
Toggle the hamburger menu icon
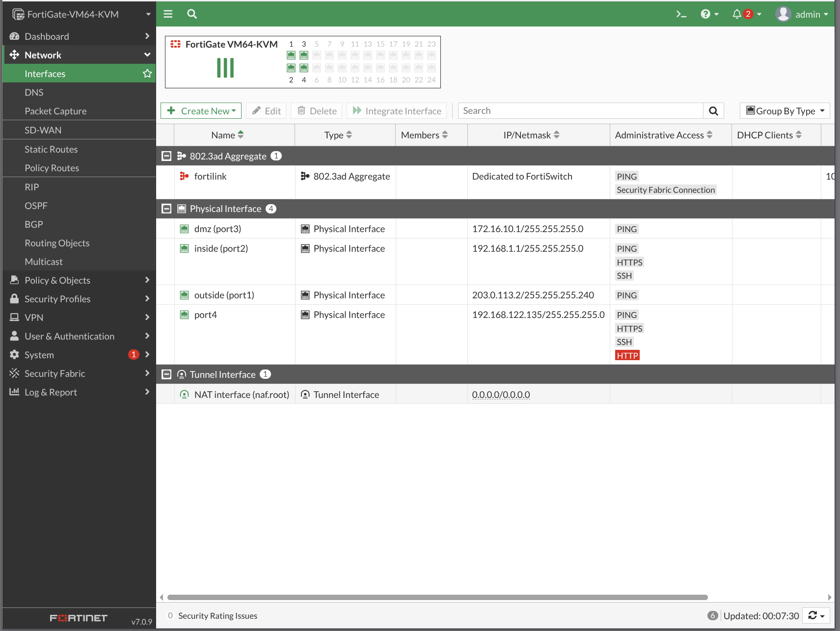pyautogui.click(x=168, y=14)
